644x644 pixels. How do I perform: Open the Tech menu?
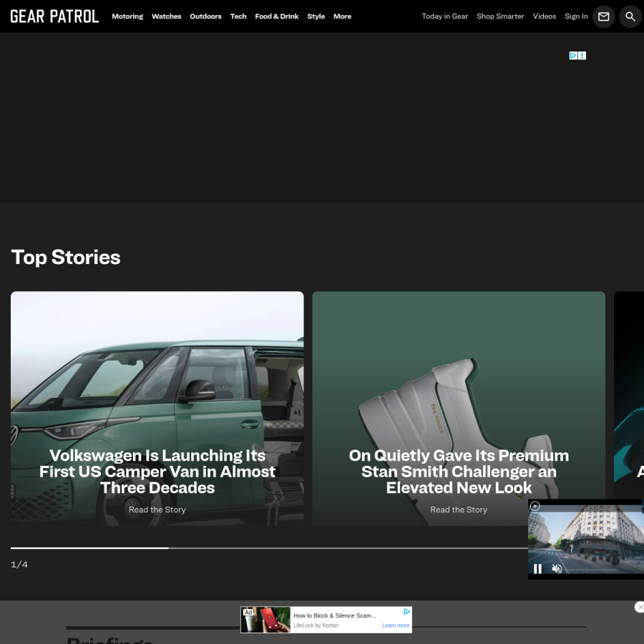point(238,16)
